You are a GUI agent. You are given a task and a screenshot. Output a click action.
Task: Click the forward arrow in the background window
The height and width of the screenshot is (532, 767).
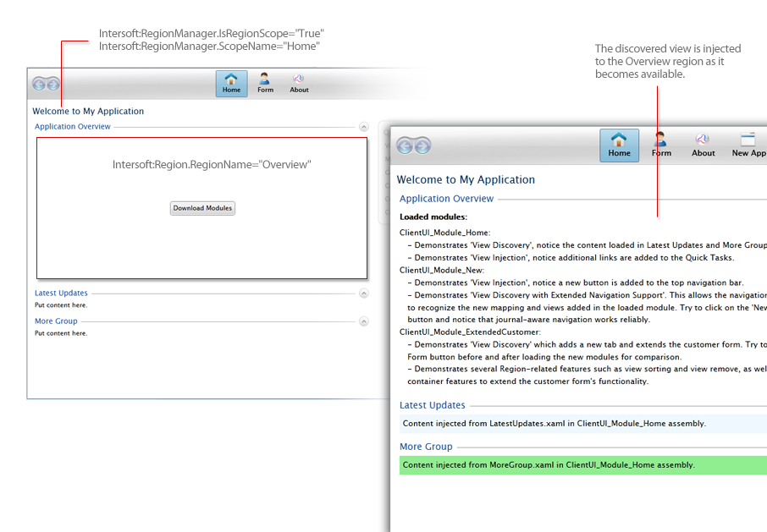pos(52,84)
